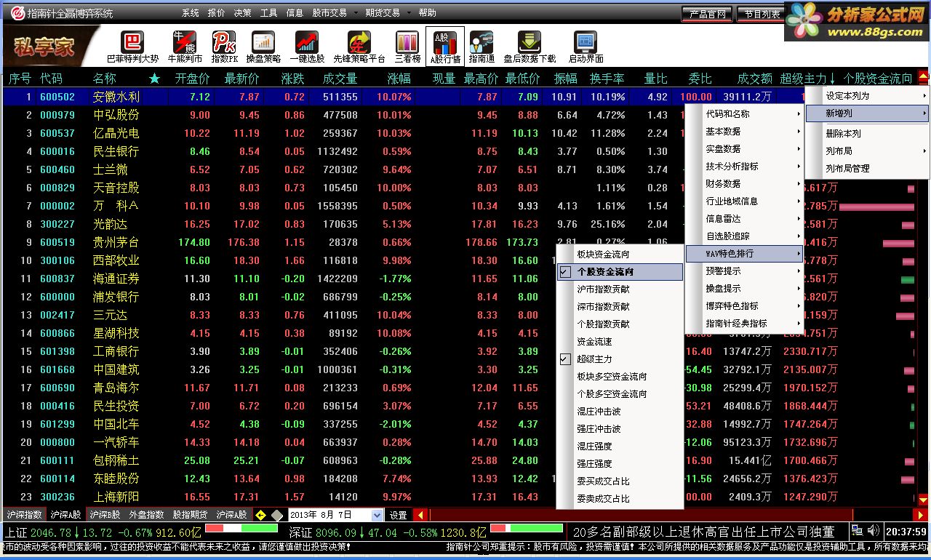Open 启动界面 toolbar icon
The image size is (931, 560).
coord(586,47)
